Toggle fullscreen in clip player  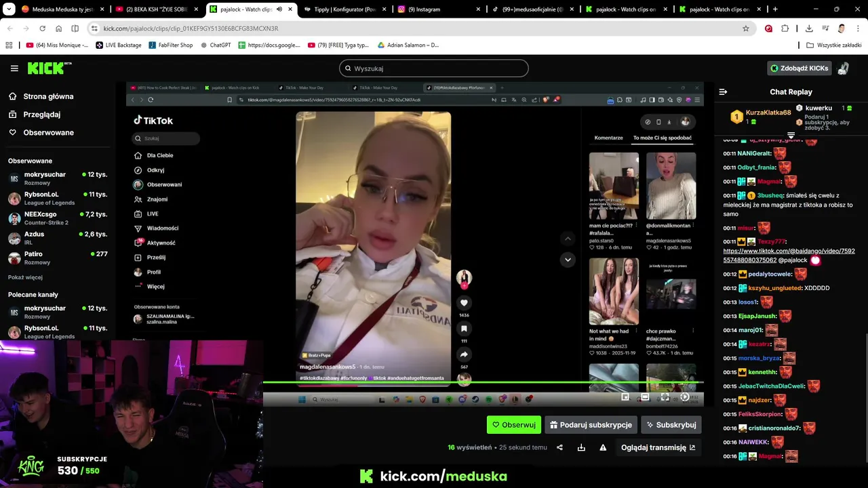click(x=665, y=397)
